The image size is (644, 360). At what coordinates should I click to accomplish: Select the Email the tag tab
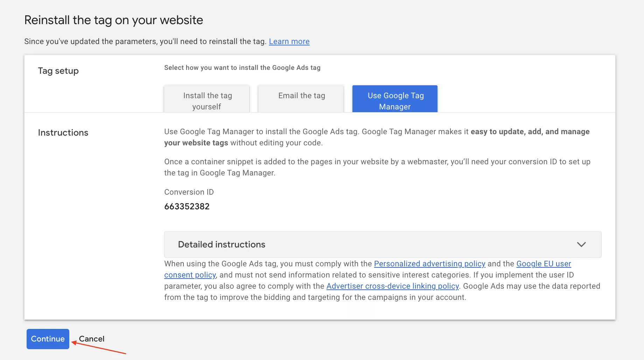(301, 99)
